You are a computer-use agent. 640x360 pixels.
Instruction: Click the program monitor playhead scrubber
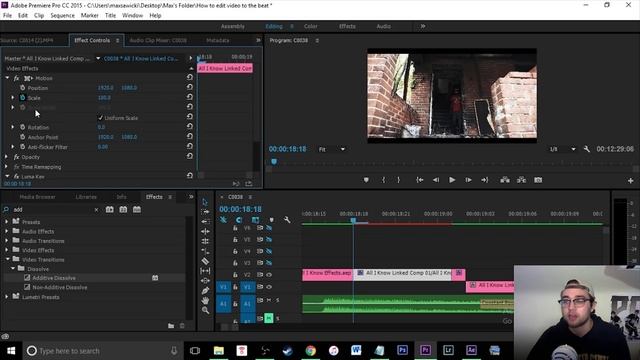pos(274,162)
